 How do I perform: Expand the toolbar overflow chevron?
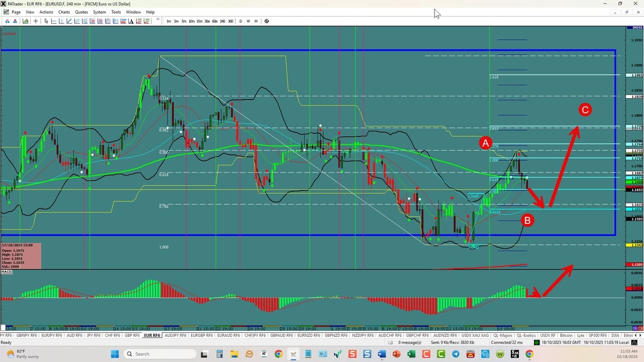158,19
